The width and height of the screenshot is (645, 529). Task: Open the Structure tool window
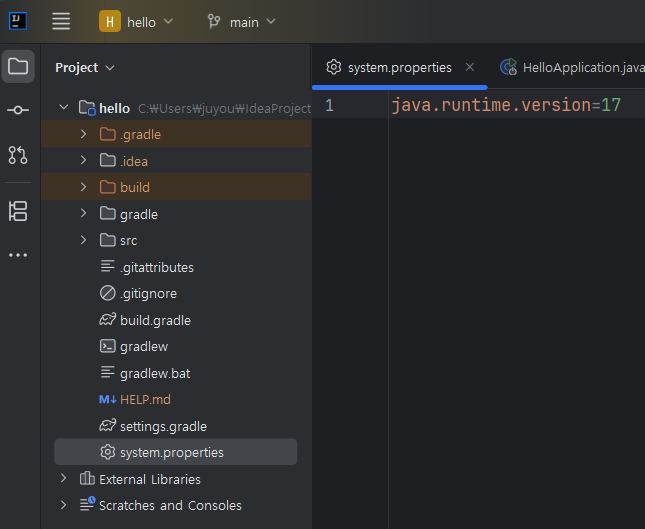(18, 211)
